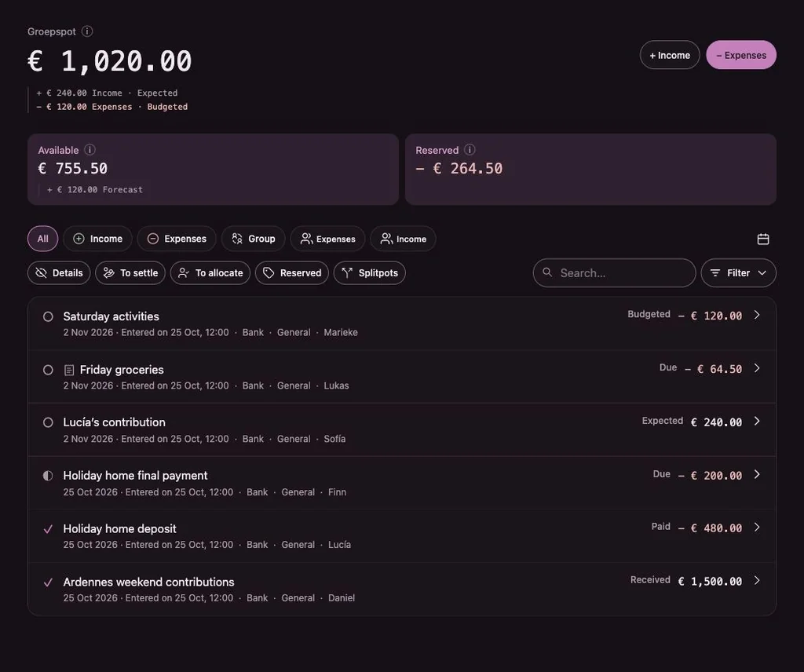Toggle the To allocate filter chip
804x672 pixels.
point(210,272)
